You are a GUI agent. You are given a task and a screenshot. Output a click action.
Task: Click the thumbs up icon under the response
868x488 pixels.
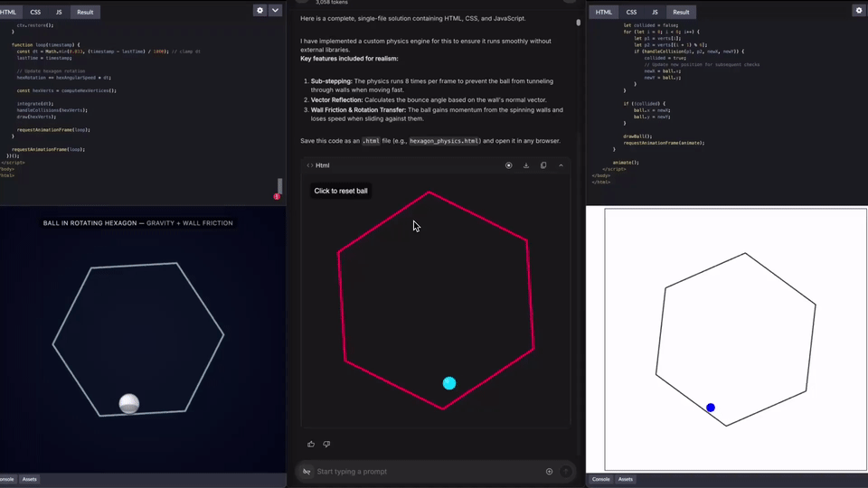311,444
